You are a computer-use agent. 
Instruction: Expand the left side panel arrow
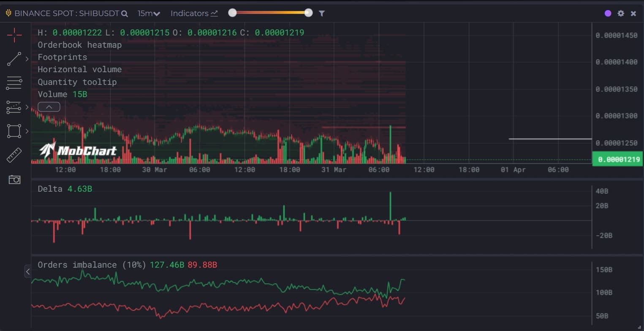27,271
